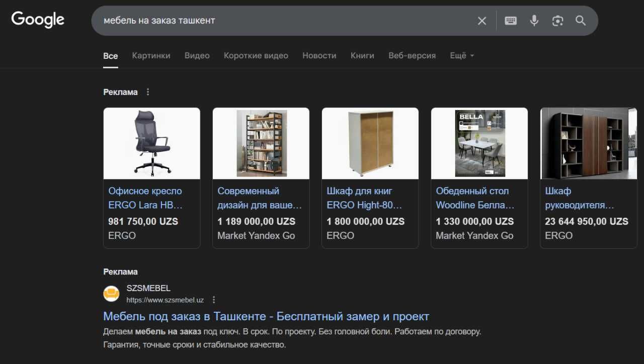Click Market Yandex Go under dining table

click(474, 235)
